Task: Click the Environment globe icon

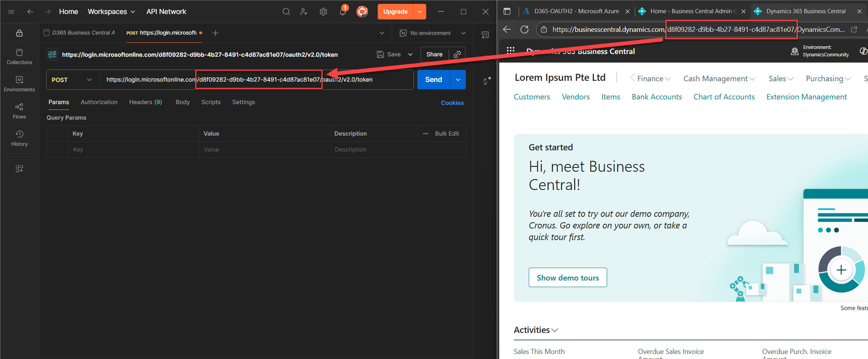Action: 795,51
